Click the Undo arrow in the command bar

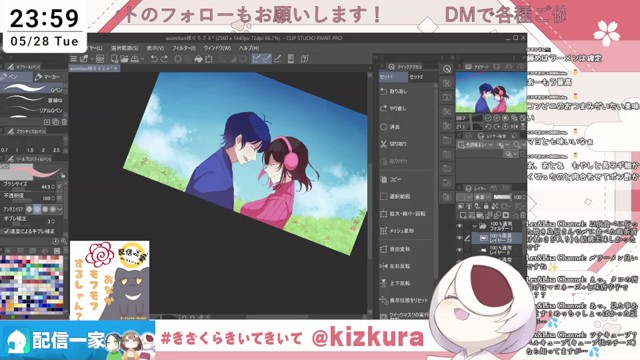point(154,59)
